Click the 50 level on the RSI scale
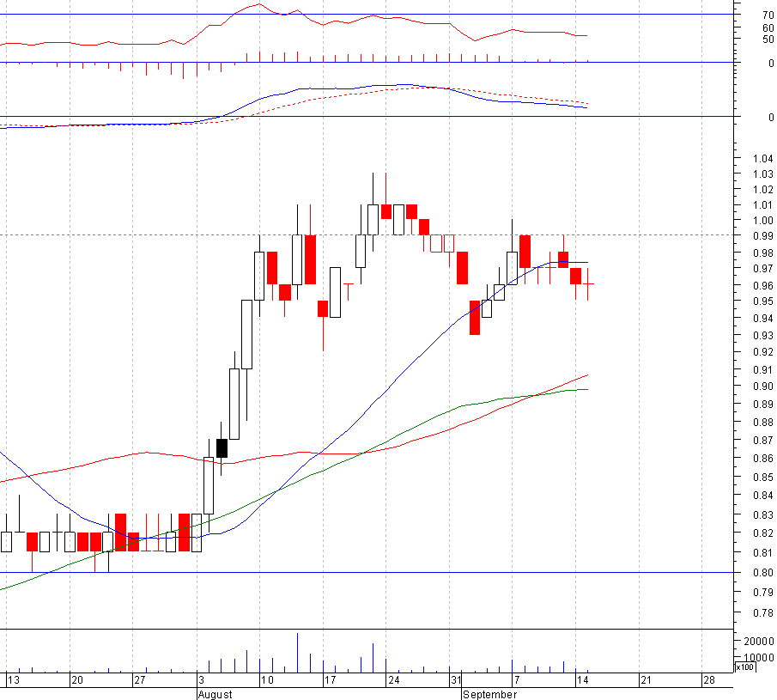This screenshot has width=777, height=700. (768, 40)
